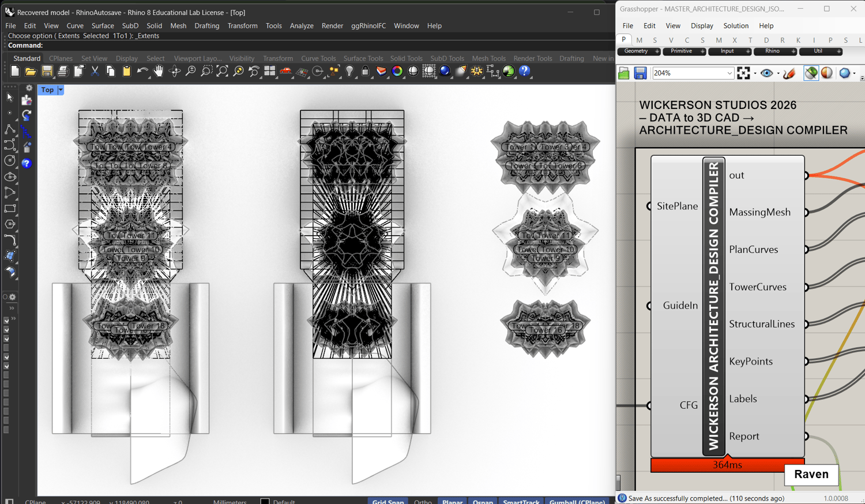This screenshot has width=865, height=504.
Task: Click the Rhino cut scissors icon
Action: click(95, 71)
